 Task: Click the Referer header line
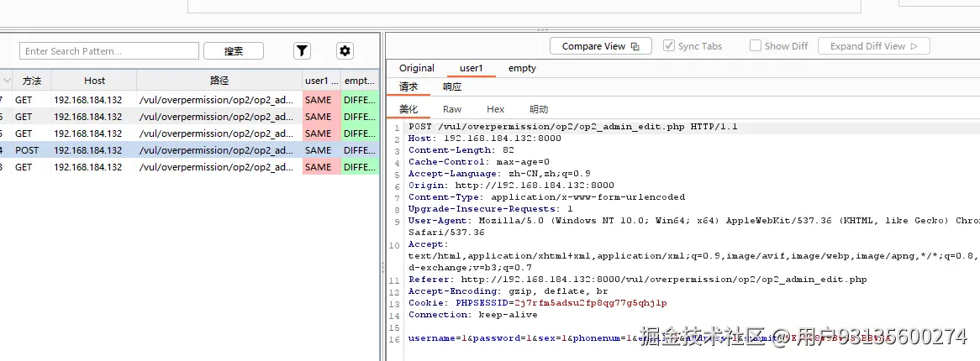637,280
